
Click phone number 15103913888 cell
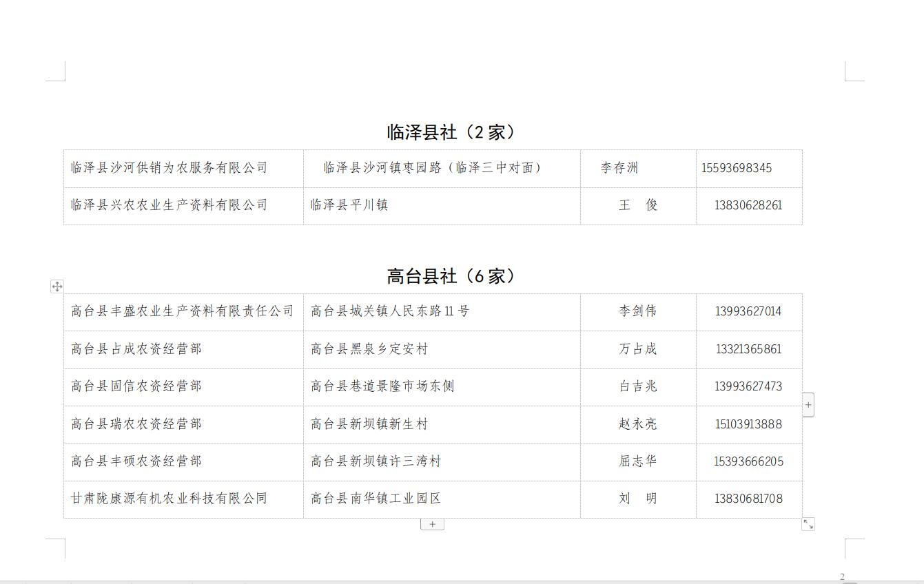748,424
